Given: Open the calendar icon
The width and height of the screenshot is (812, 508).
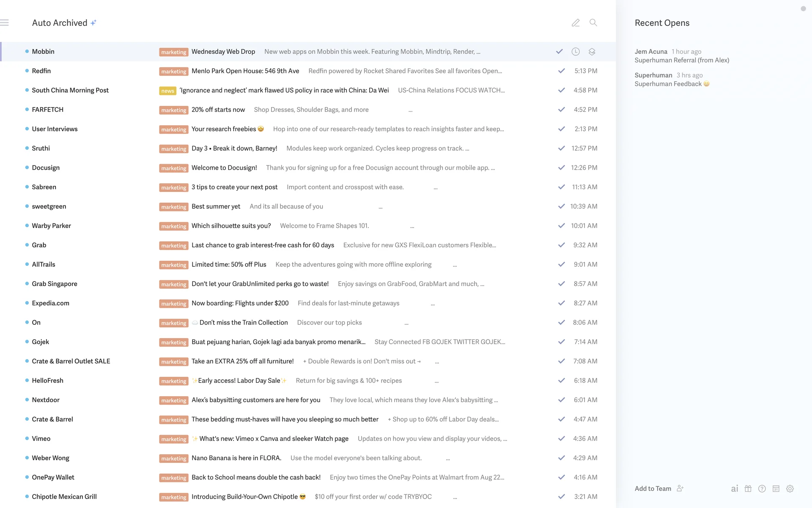Looking at the screenshot, I should [776, 489].
